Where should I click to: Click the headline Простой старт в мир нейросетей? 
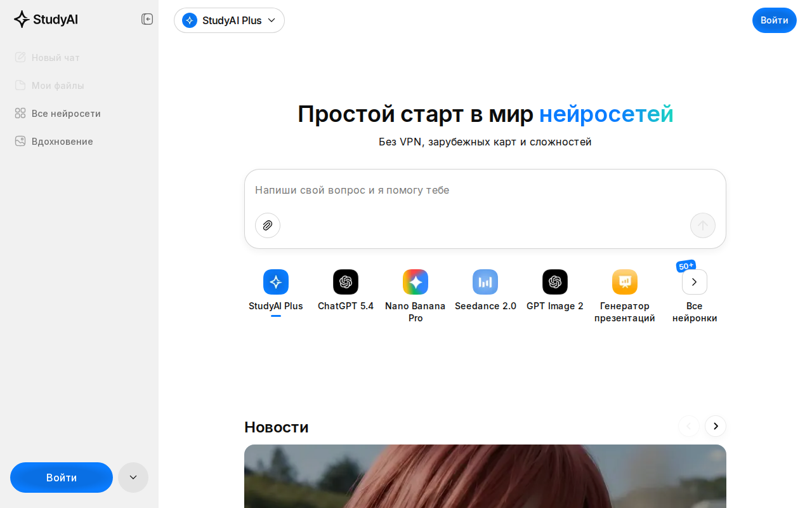coord(485,114)
